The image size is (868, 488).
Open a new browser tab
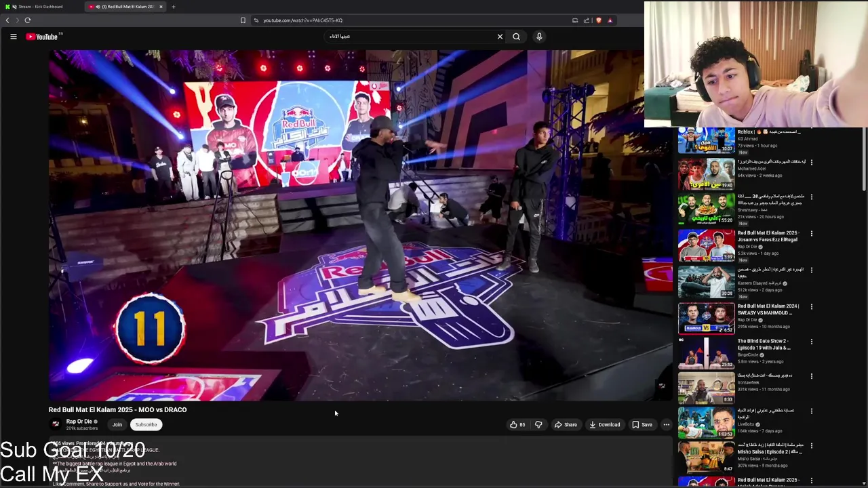[x=173, y=7]
